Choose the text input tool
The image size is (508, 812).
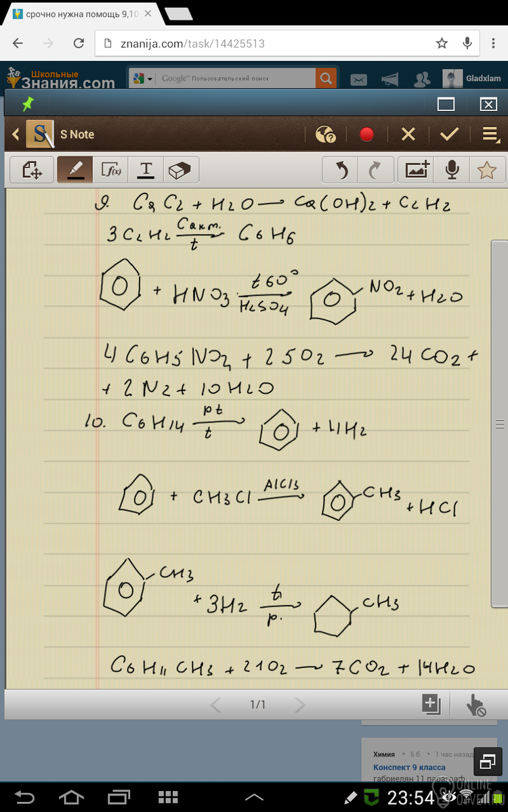coord(146,170)
